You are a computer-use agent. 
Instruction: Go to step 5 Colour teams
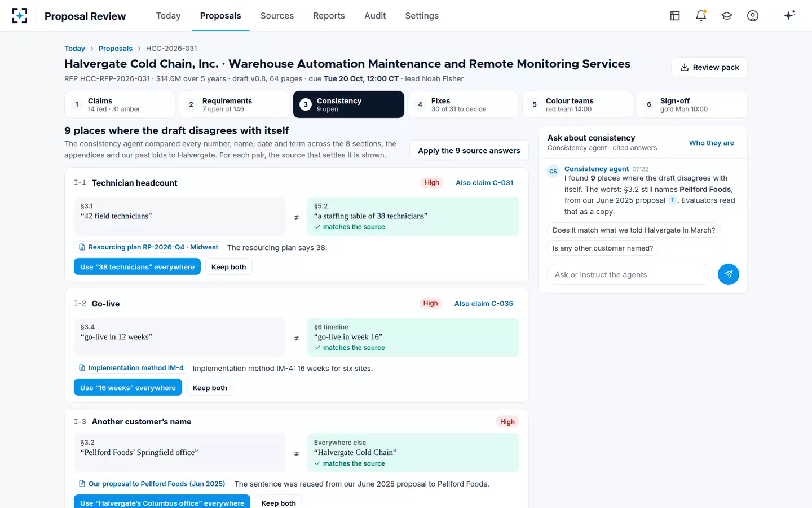577,104
